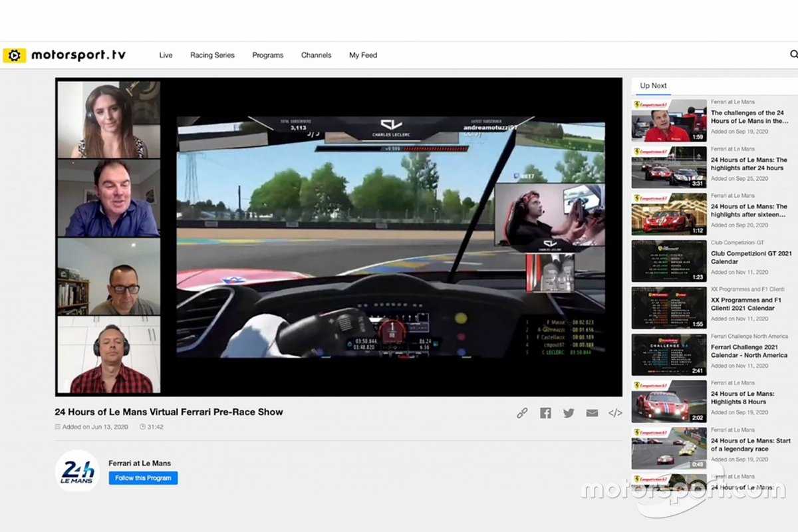
Task: Click the 'Club Competizioni GT' category label above the title
Action: point(737,243)
